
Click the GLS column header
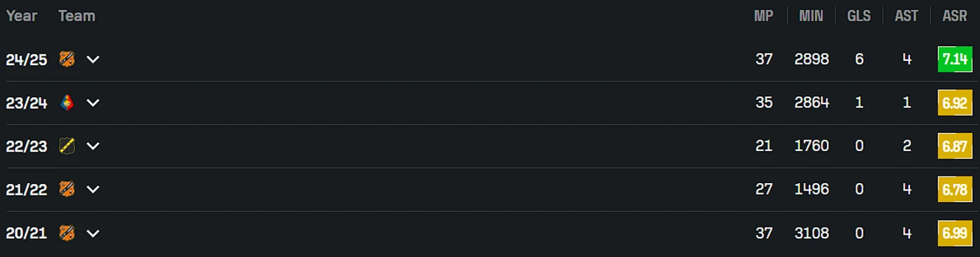click(x=859, y=16)
